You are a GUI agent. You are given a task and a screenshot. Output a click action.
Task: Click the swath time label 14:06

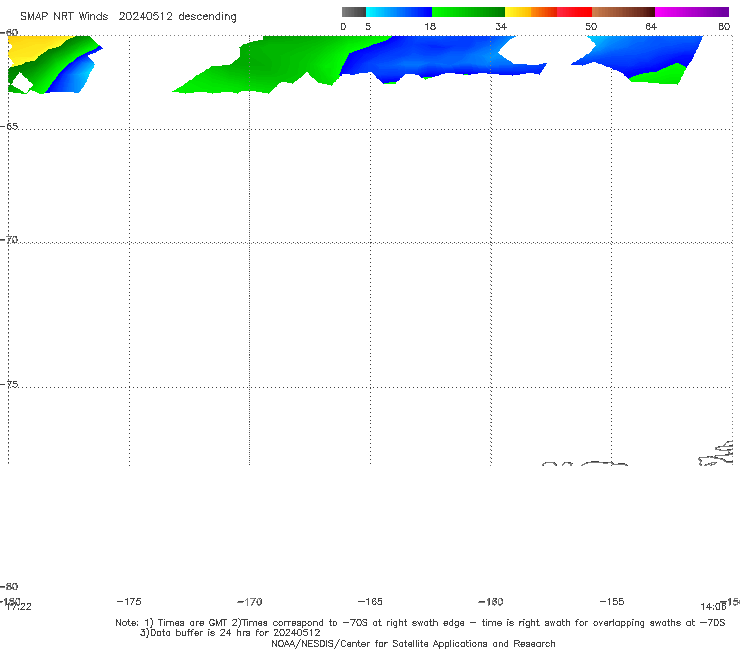(713, 607)
